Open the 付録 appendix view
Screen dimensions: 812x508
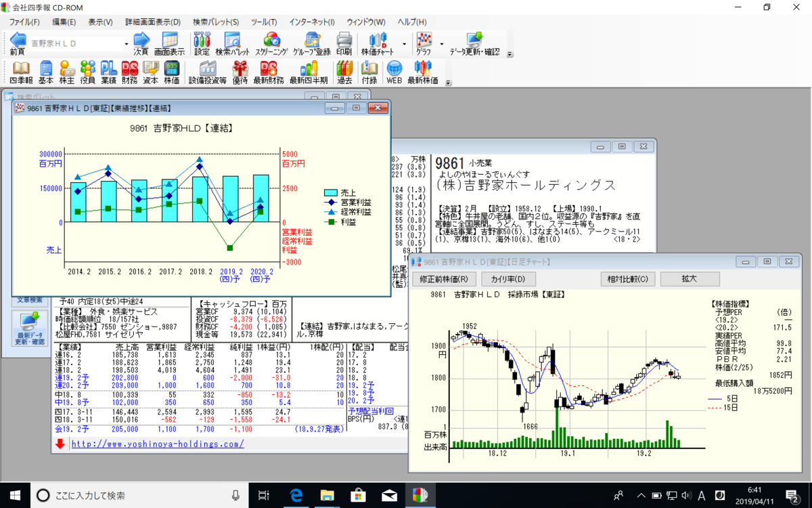369,72
